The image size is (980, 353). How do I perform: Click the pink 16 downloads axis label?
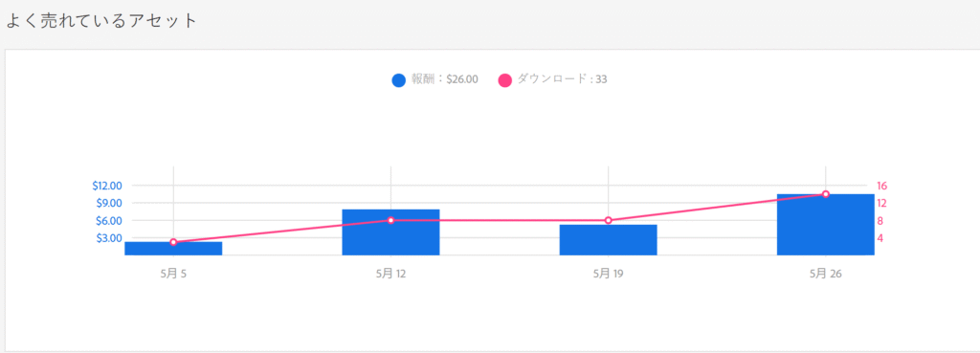click(x=881, y=186)
